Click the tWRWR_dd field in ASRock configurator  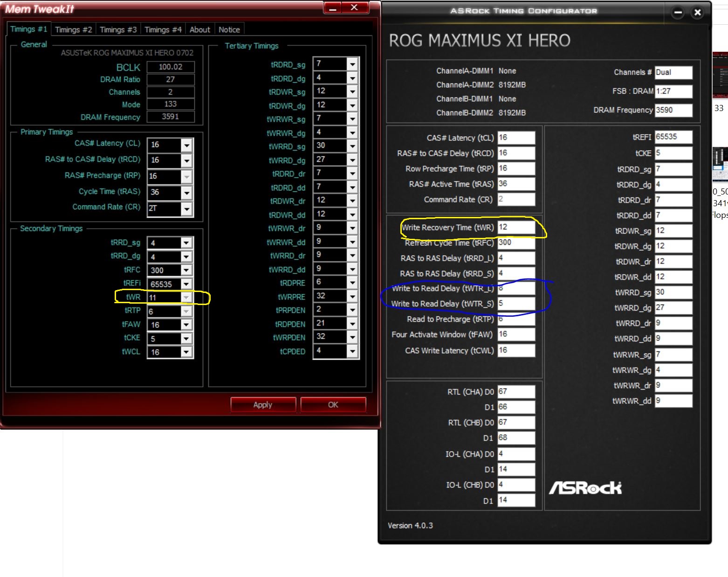point(673,401)
